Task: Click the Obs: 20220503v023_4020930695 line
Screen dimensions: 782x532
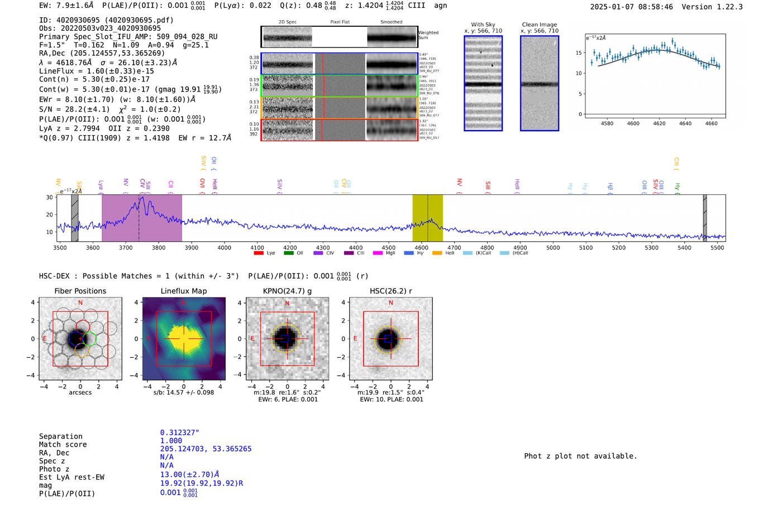Action: (100, 28)
